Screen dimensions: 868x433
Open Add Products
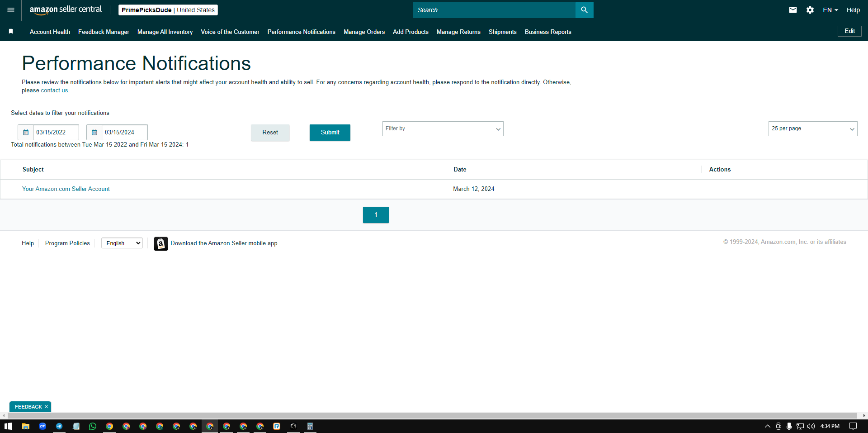pyautogui.click(x=410, y=32)
